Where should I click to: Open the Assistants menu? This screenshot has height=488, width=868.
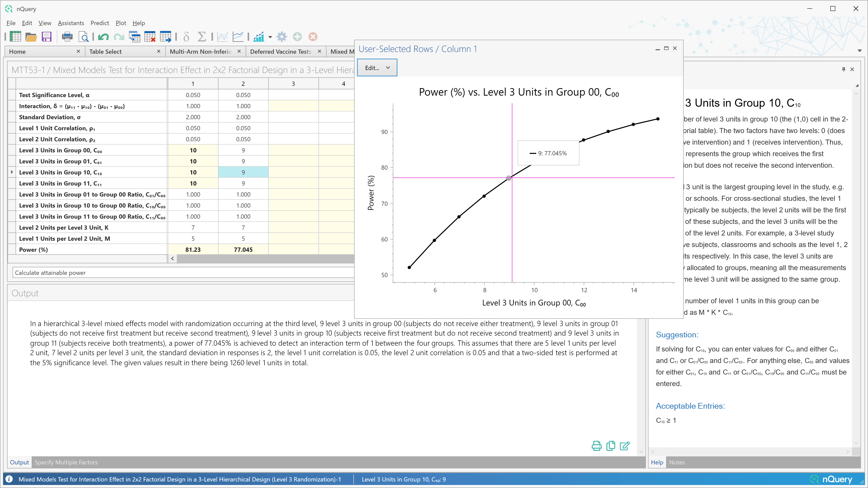pyautogui.click(x=71, y=23)
